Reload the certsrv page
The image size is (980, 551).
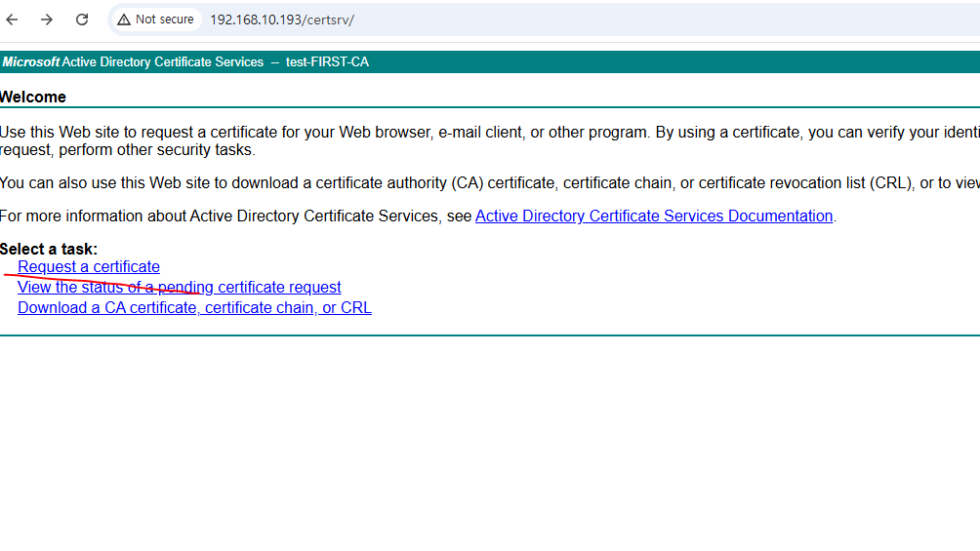point(82,20)
